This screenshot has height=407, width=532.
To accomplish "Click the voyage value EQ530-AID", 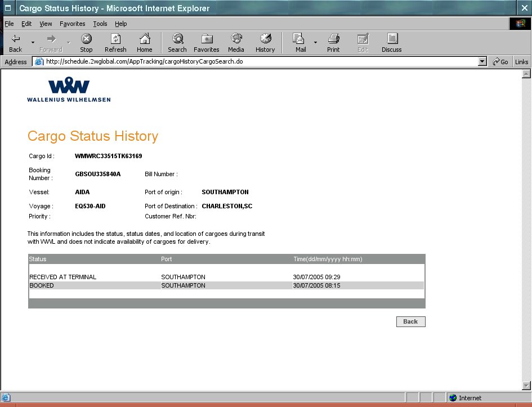I will [90, 206].
